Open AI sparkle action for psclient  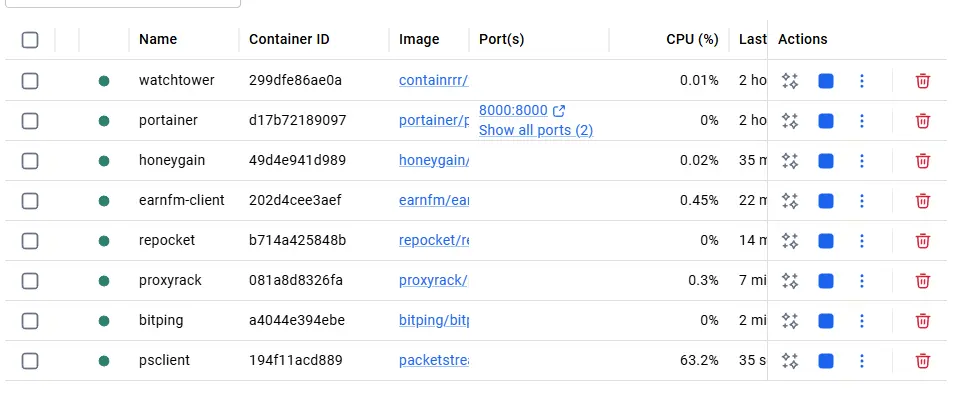(790, 361)
